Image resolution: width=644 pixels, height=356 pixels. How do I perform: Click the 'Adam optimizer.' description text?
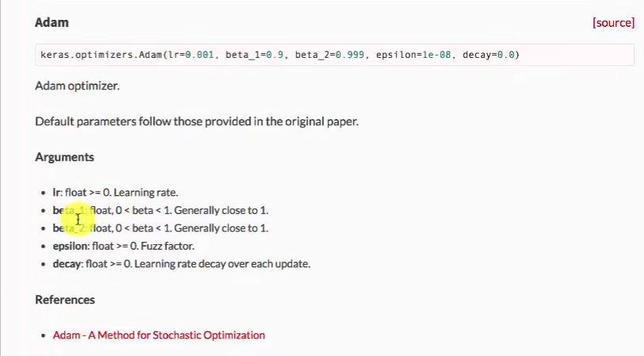(78, 85)
